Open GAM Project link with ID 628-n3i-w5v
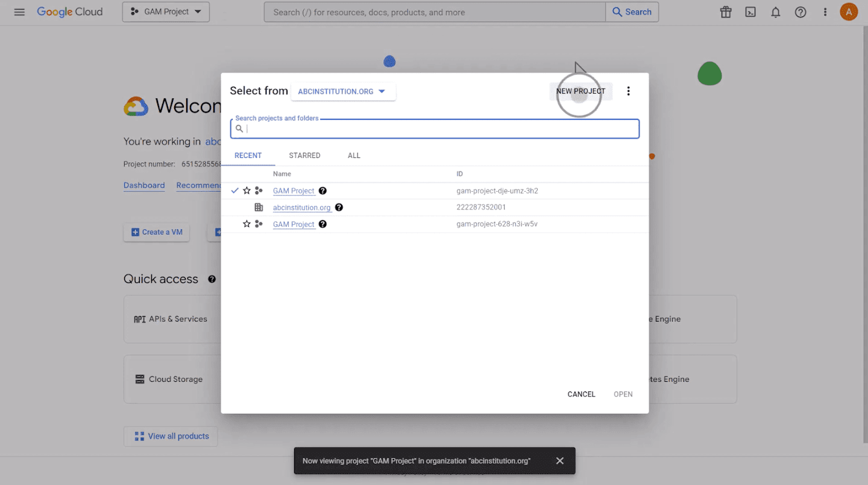868x485 pixels. 294,224
